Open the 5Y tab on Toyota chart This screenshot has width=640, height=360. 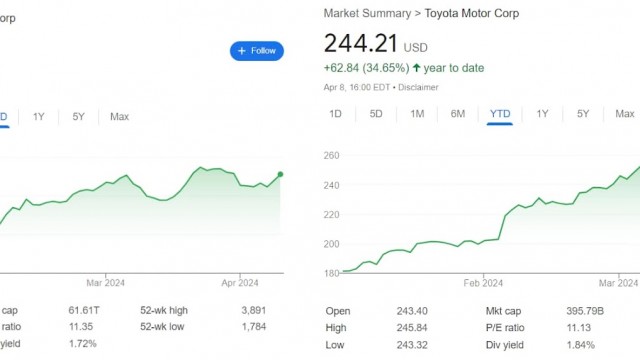tap(583, 114)
